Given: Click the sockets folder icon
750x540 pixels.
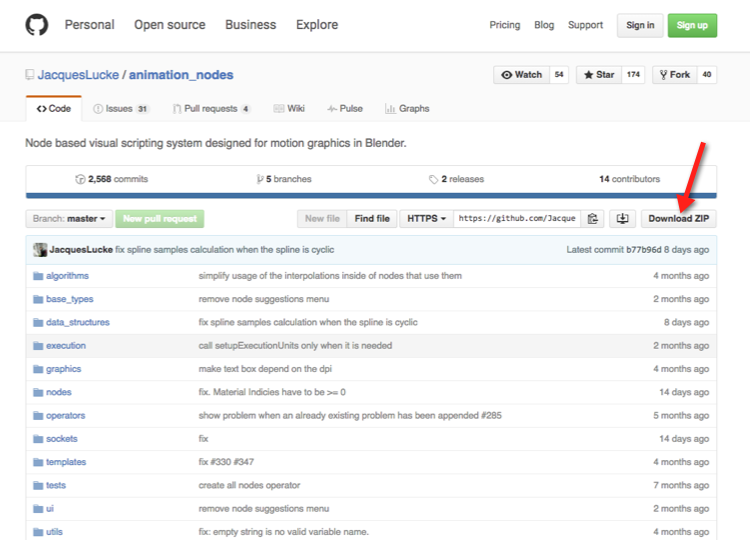Looking at the screenshot, I should 38,439.
